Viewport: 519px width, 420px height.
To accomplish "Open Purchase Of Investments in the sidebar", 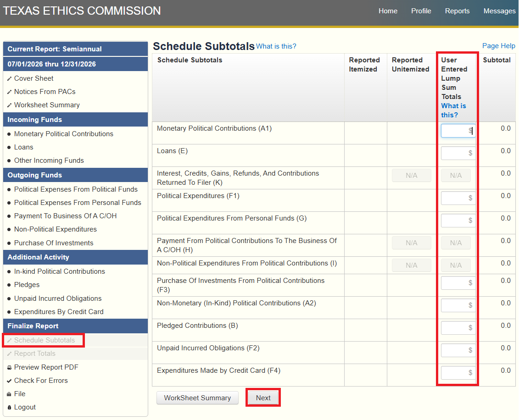I will [54, 243].
